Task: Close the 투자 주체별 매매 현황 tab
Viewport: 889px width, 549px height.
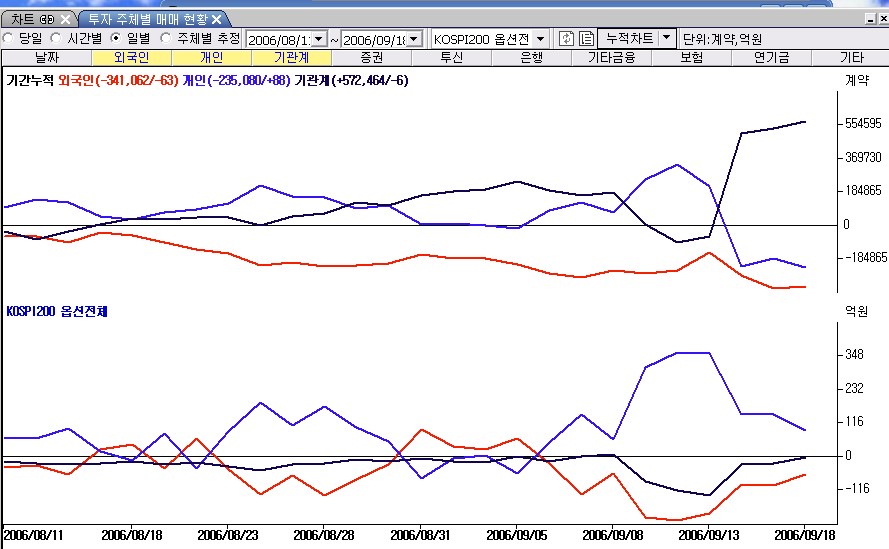Action: 216,19
